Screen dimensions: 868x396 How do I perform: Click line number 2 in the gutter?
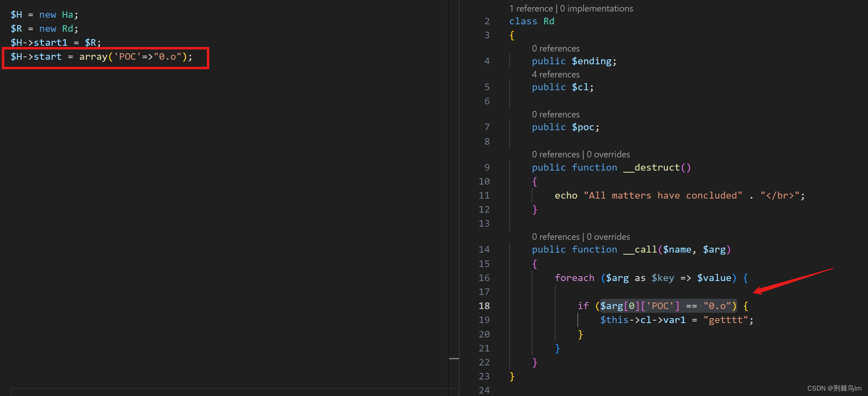(487, 21)
